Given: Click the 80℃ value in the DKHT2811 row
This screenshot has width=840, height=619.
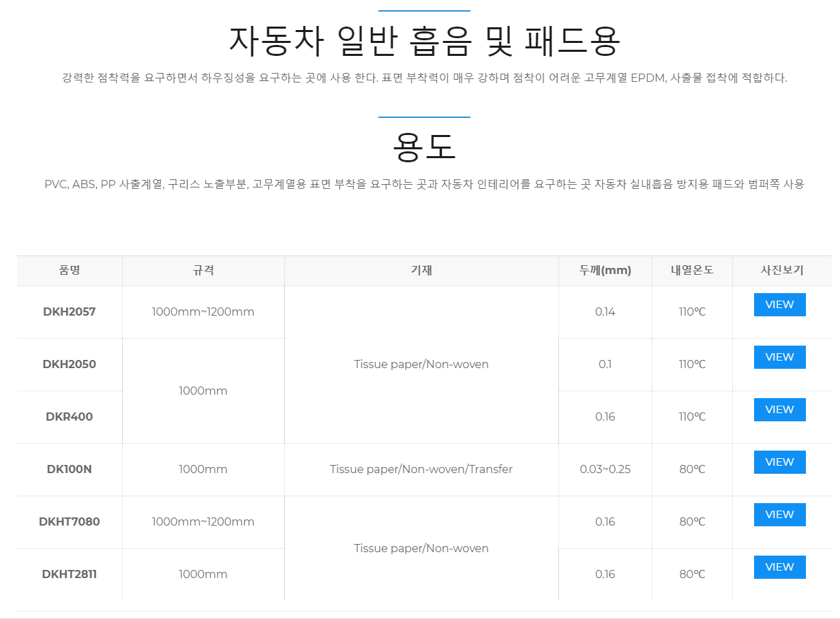Looking at the screenshot, I should 692,575.
